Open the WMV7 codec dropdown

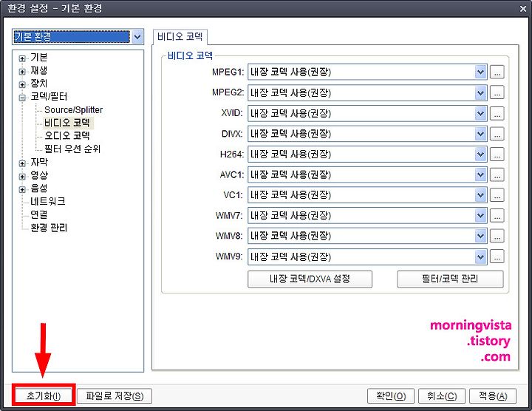click(367, 216)
